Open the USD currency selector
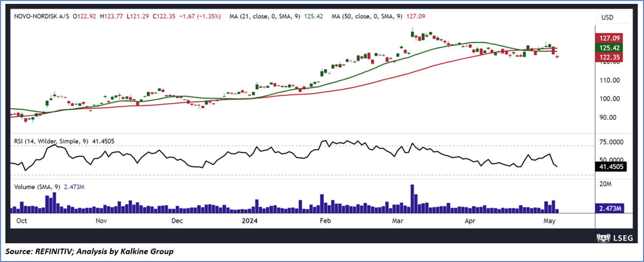The image size is (644, 262). tap(614, 18)
